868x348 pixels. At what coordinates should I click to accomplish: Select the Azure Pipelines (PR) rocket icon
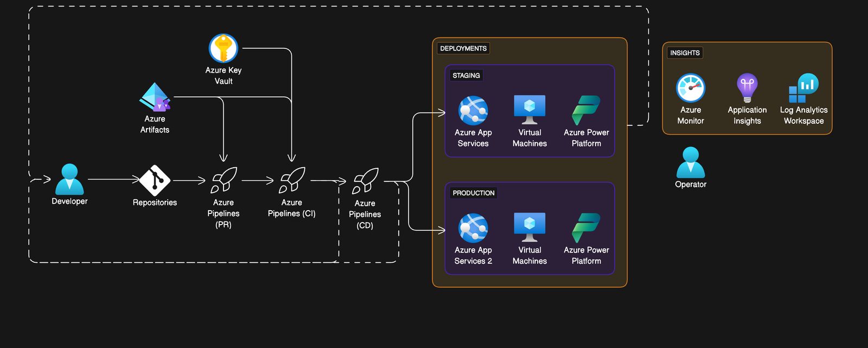(x=224, y=180)
